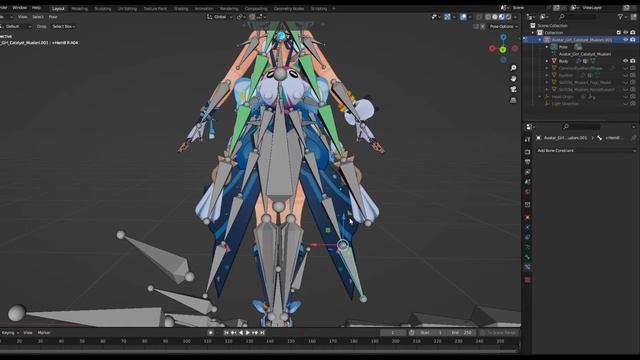Viewport: 640px width, 360px height.
Task: Open Tool properties tab icon
Action: pos(527,140)
